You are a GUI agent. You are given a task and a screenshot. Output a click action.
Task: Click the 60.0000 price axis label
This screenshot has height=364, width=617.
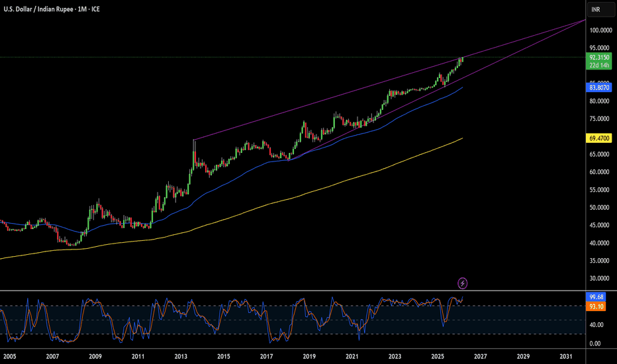pos(599,172)
